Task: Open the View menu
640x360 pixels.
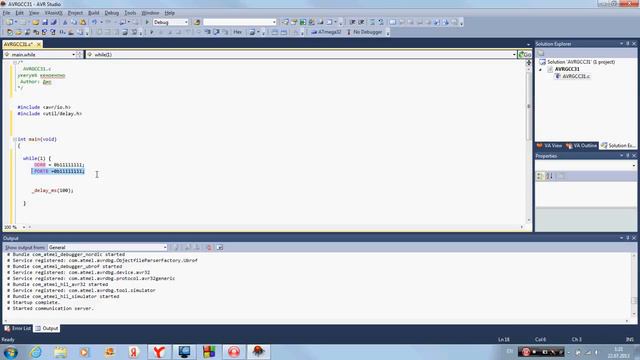Action: pos(34,13)
